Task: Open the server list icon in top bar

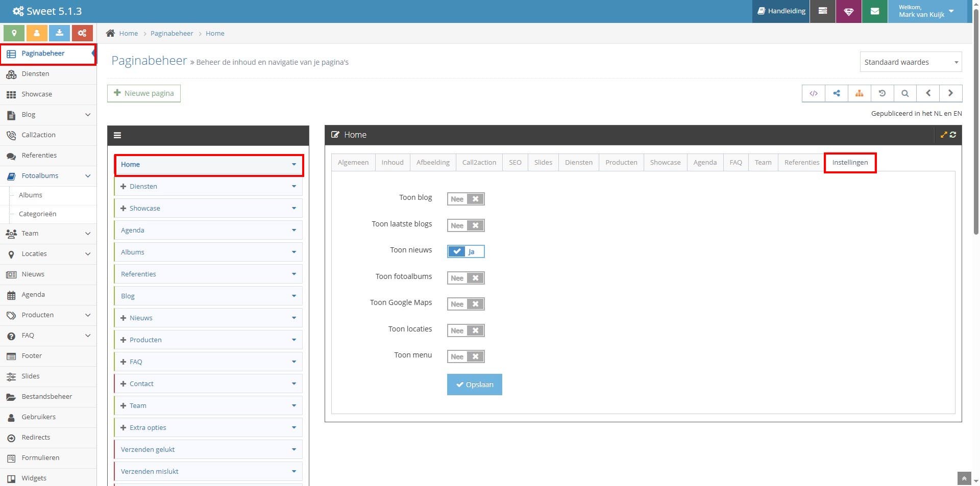Action: click(x=823, y=11)
